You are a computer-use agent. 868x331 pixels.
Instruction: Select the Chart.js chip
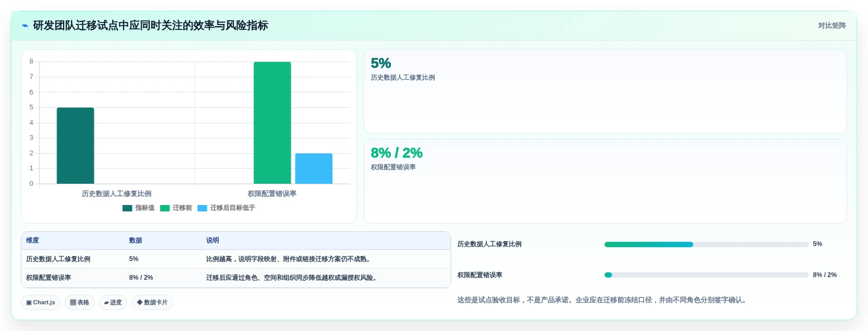point(41,303)
